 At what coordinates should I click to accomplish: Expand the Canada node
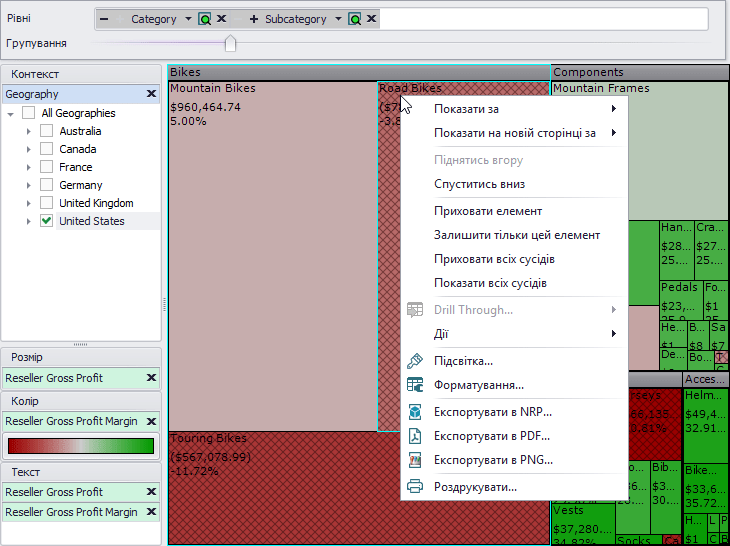(28, 149)
